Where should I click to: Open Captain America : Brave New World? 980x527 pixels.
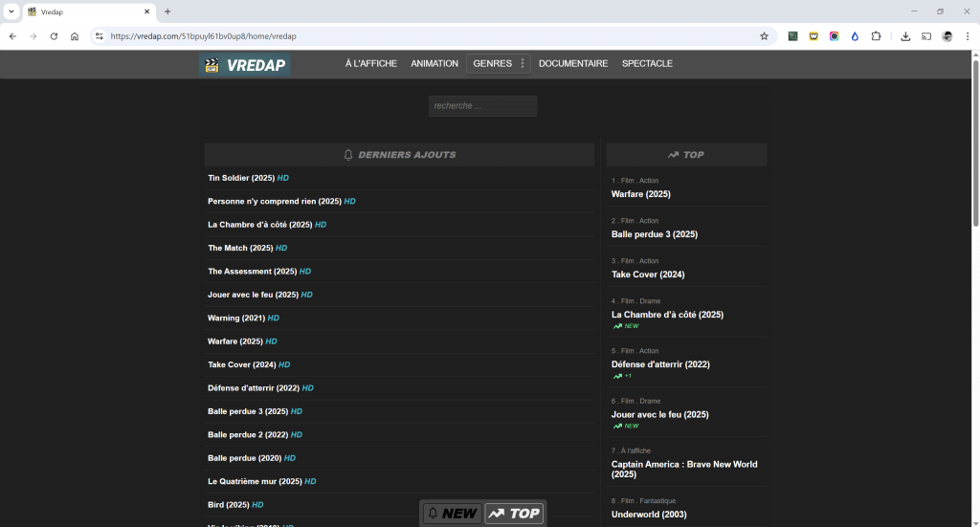(684, 469)
